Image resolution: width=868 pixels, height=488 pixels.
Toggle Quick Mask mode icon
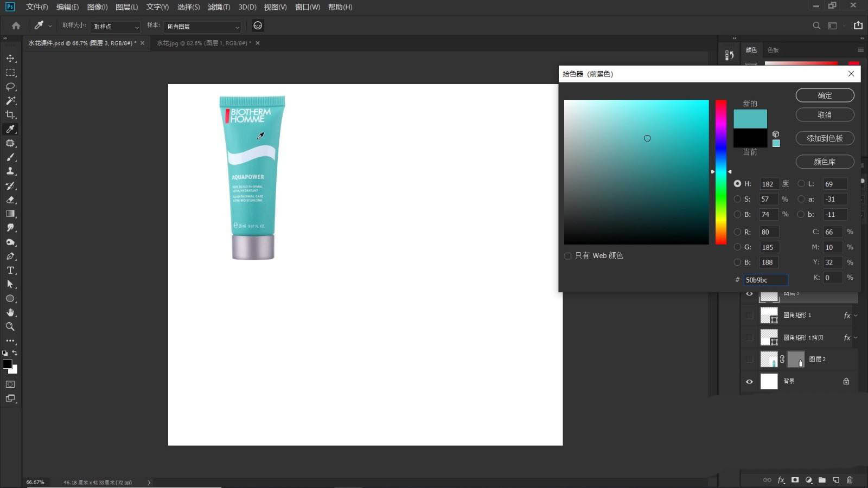10,384
